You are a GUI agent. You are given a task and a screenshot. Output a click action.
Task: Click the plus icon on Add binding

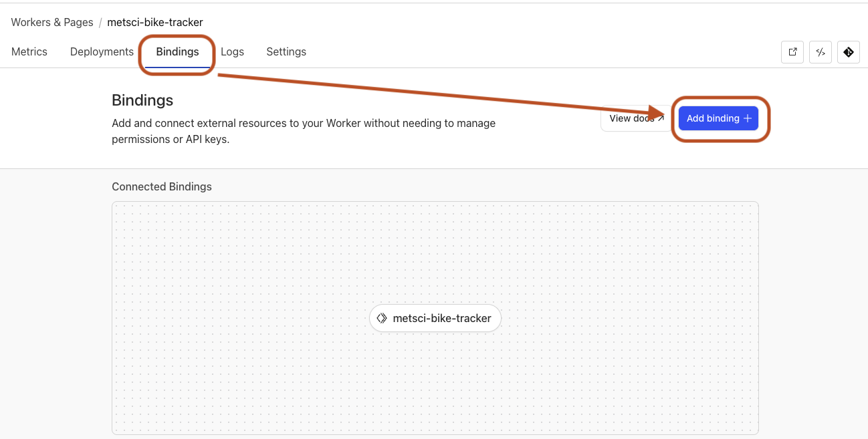coord(747,118)
